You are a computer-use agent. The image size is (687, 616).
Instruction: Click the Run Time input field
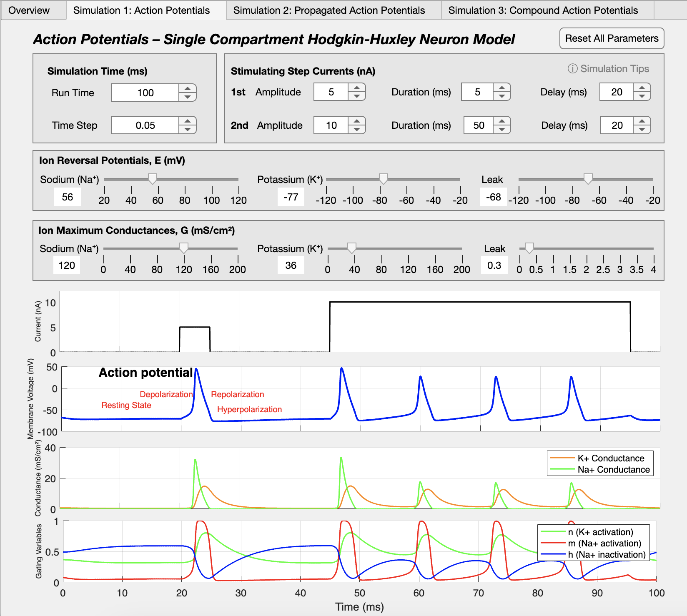[x=145, y=93]
